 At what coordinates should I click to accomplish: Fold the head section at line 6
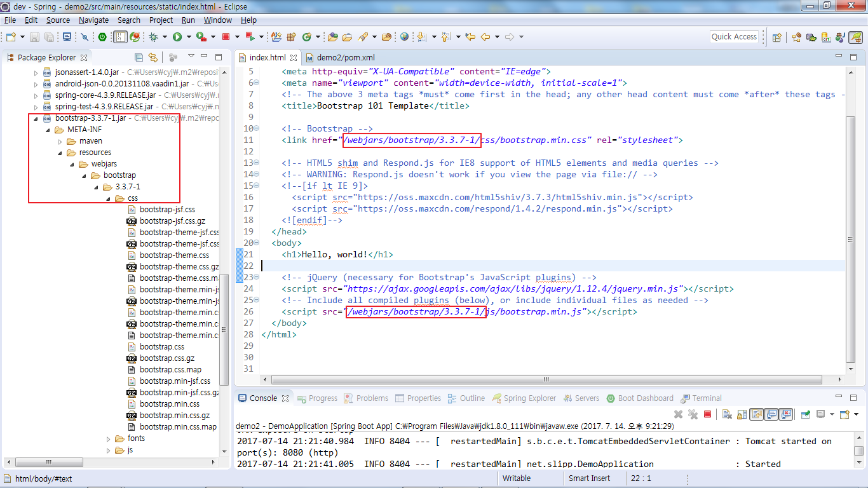(256, 83)
